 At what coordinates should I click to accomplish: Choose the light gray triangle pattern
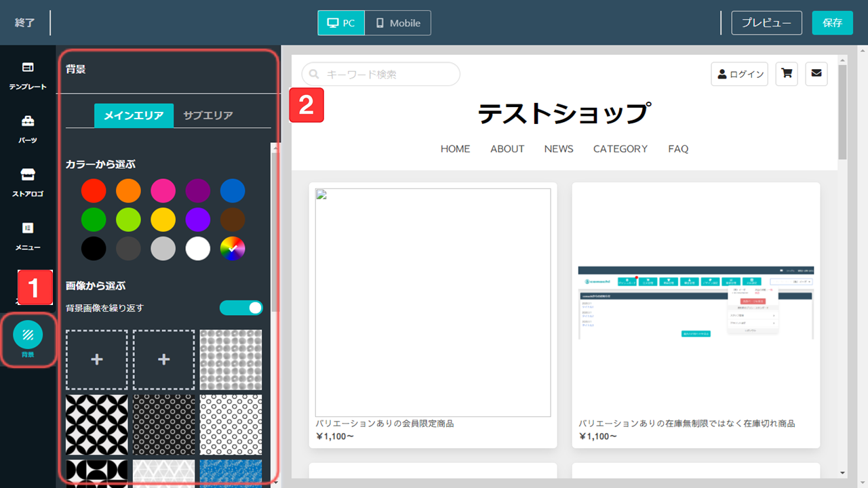pyautogui.click(x=163, y=472)
